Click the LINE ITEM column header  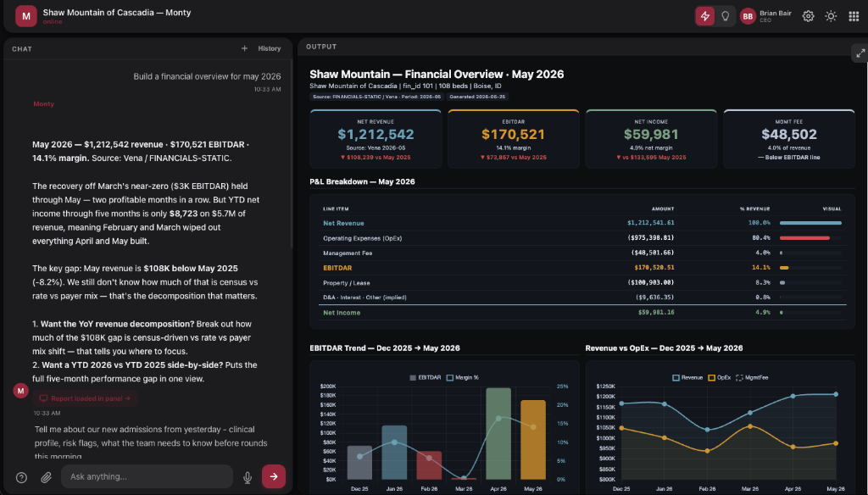click(336, 209)
